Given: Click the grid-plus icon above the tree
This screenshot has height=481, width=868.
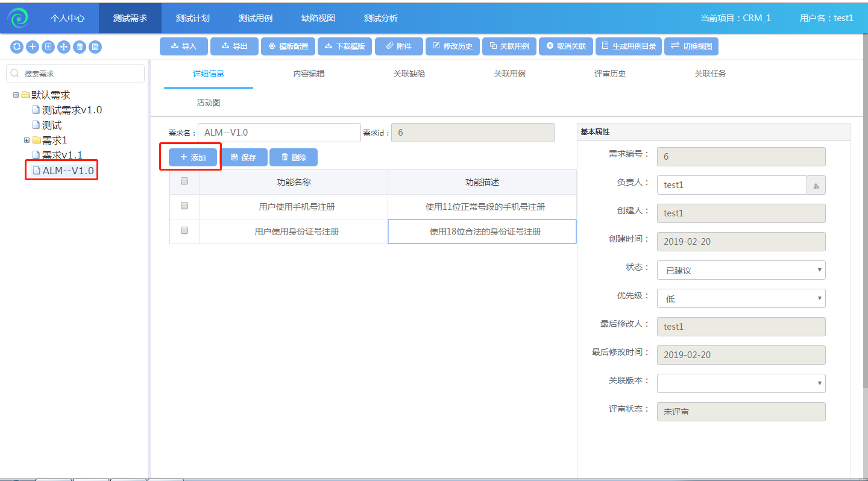Looking at the screenshot, I should tap(48, 47).
